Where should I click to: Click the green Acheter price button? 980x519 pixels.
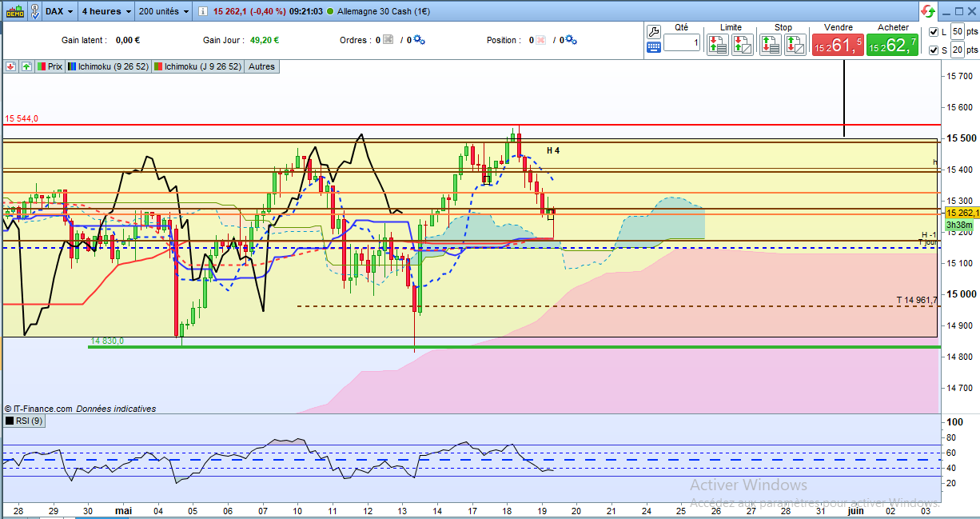[892, 45]
